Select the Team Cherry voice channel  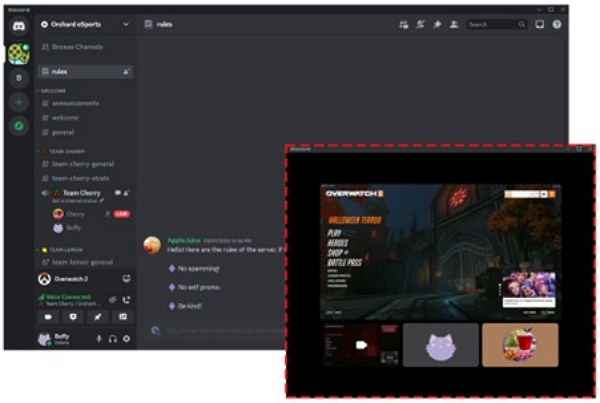pyautogui.click(x=81, y=193)
